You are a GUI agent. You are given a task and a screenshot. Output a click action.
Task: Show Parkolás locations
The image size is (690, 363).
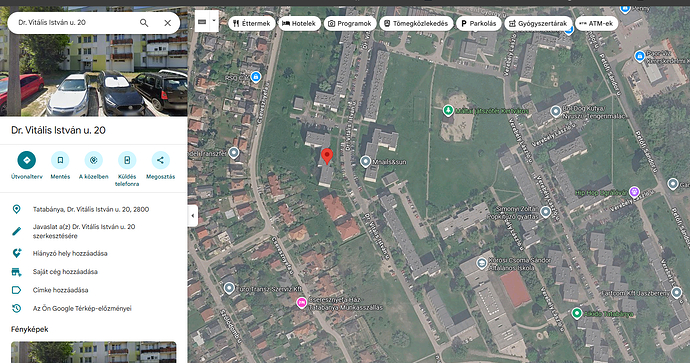point(479,23)
